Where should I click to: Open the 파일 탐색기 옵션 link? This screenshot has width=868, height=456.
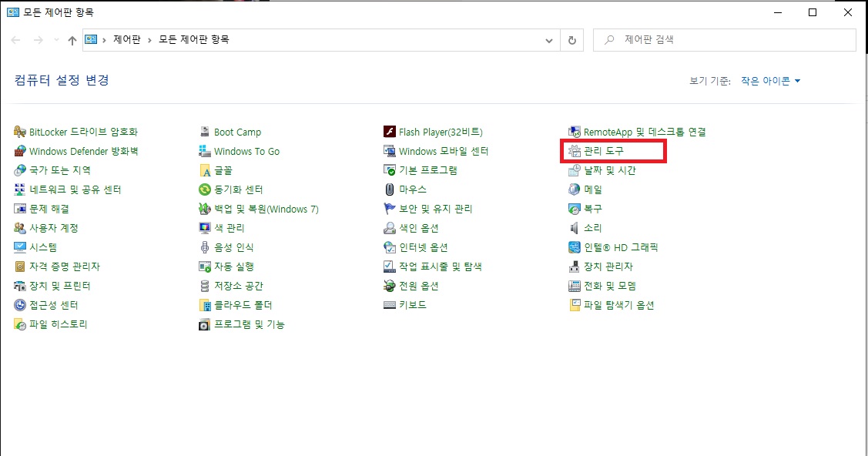tap(619, 305)
